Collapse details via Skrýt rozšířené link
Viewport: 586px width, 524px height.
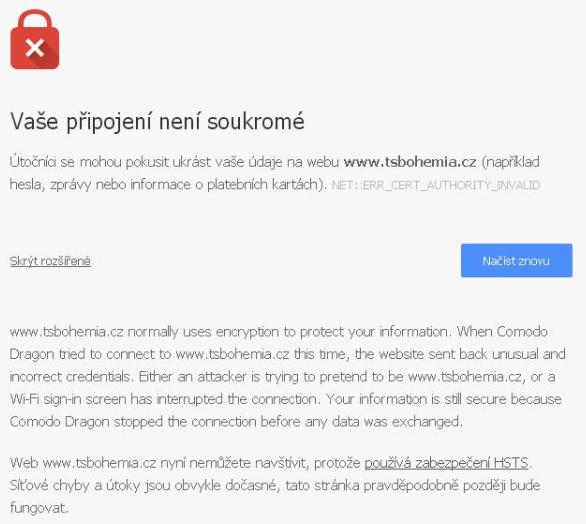point(50,261)
